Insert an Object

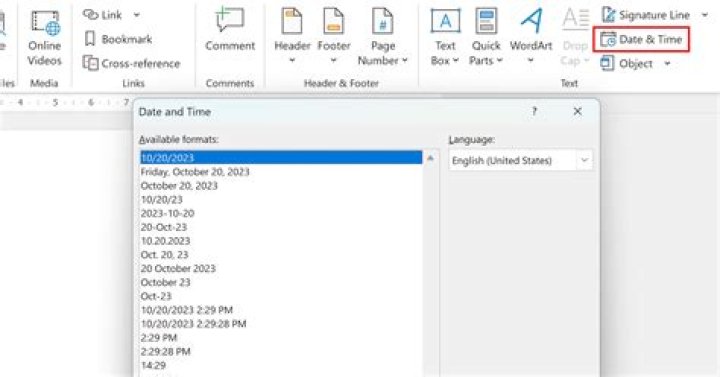(x=627, y=63)
